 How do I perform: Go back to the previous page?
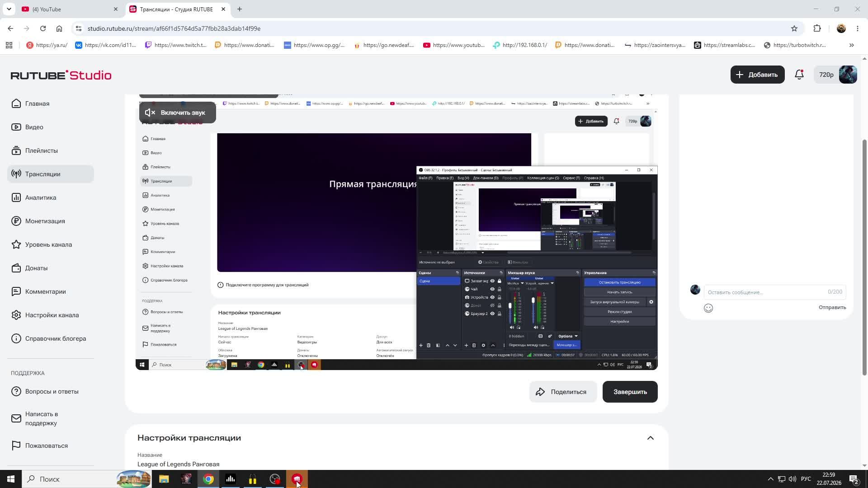tap(10, 28)
